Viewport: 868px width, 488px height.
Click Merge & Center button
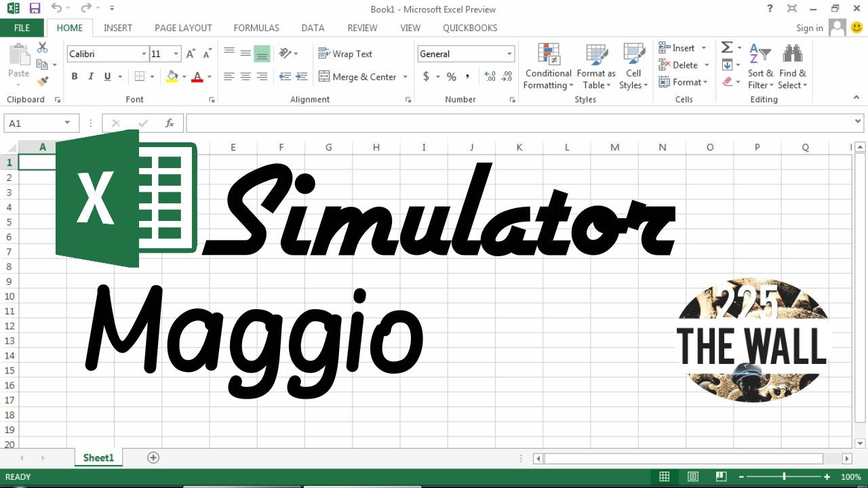pos(357,77)
